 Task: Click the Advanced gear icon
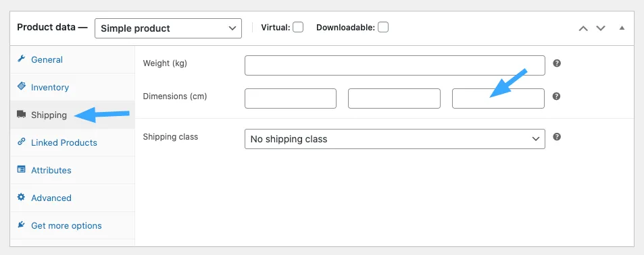pos(21,197)
